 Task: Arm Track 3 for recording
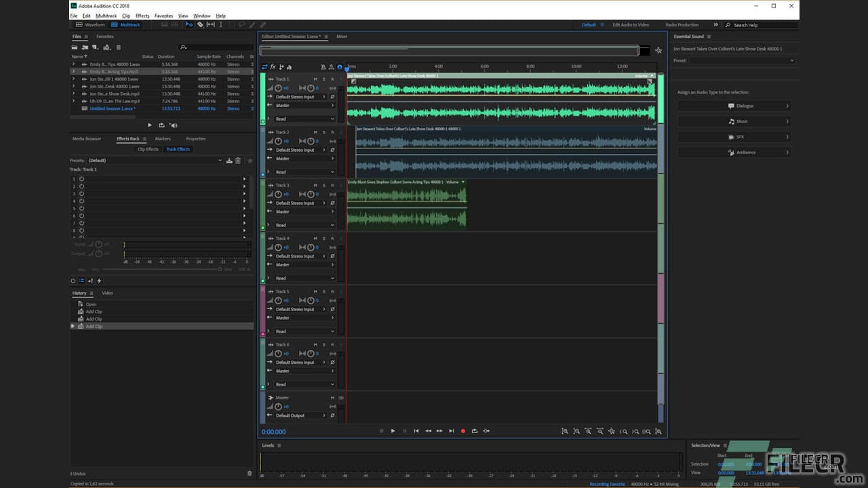pos(333,185)
